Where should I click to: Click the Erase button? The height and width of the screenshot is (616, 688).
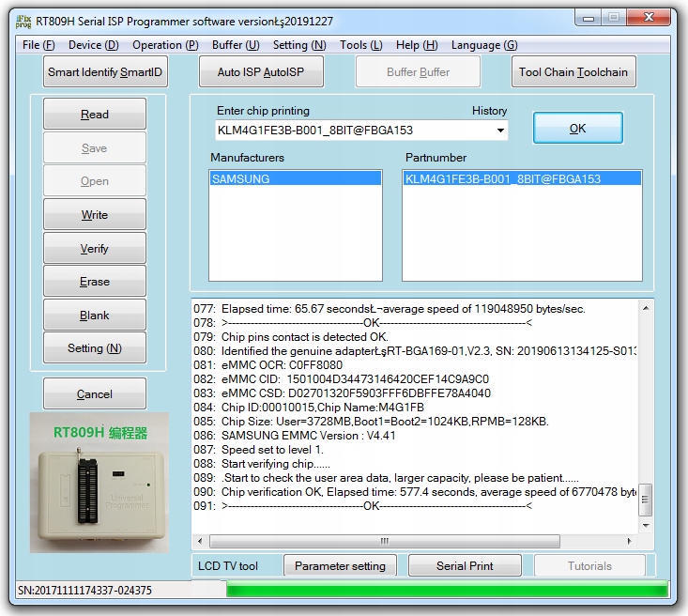pyautogui.click(x=95, y=282)
